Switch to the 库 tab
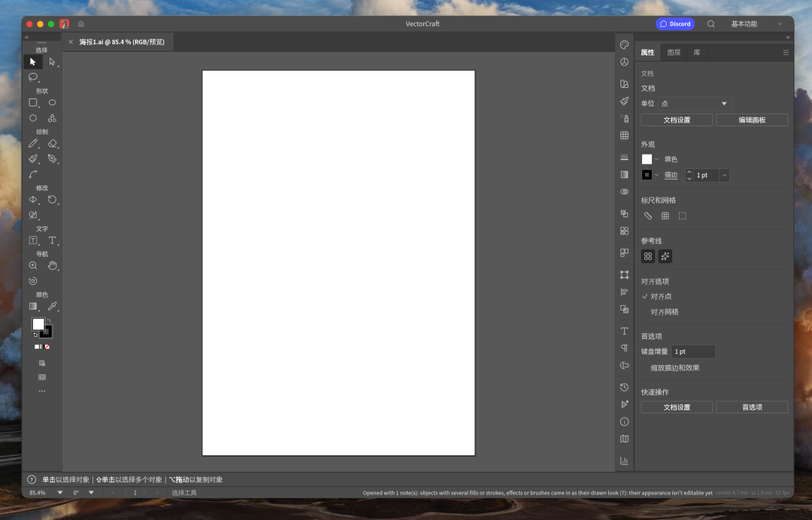The image size is (812, 520). point(697,53)
